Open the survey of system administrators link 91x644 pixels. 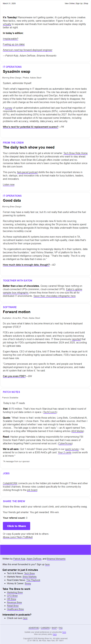coord(8,108)
